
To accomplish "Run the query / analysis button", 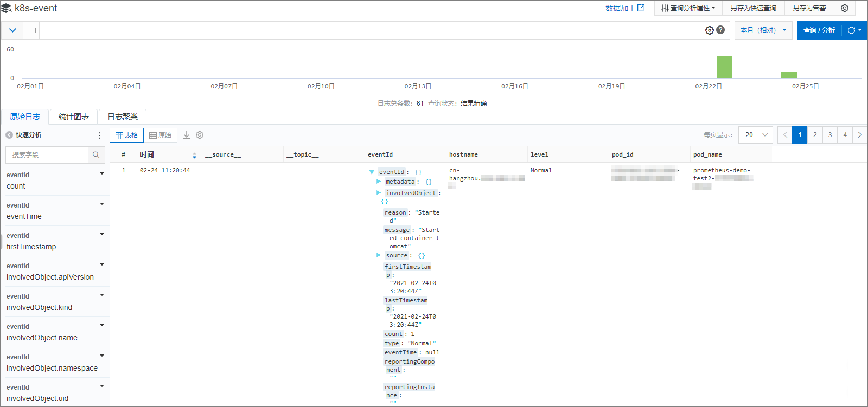I will [x=819, y=30].
